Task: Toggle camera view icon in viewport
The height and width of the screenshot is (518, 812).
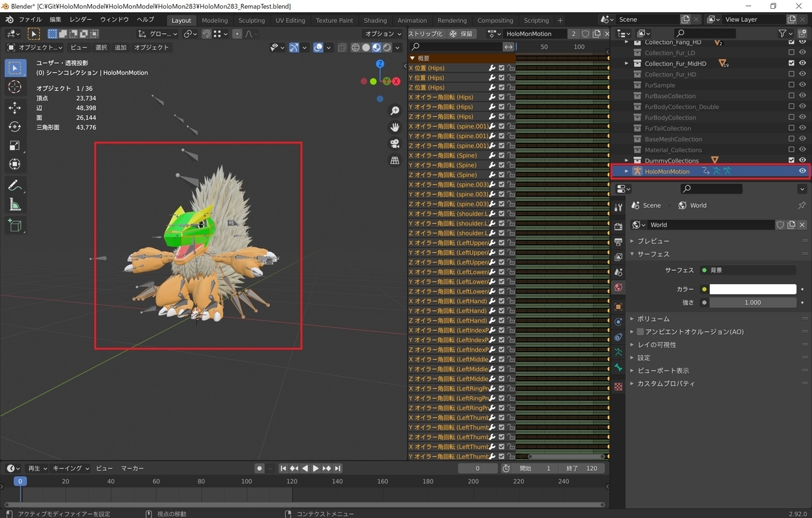Action: 395,143
